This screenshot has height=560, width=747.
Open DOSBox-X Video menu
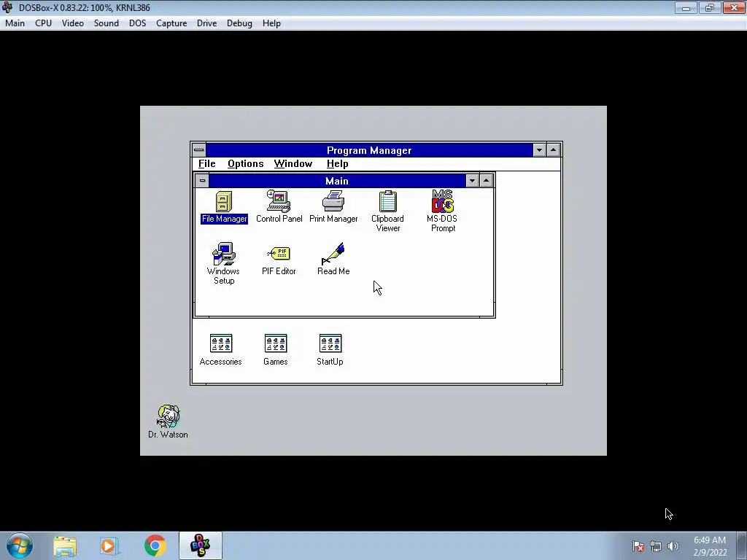pyautogui.click(x=73, y=23)
